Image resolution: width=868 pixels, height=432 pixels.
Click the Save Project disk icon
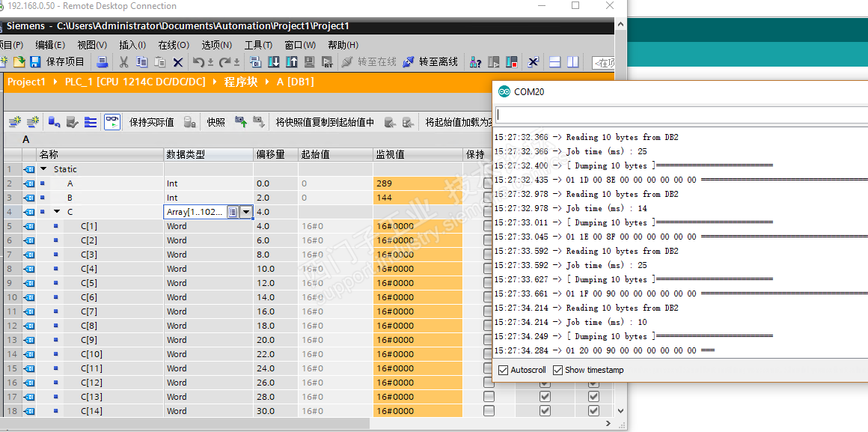(34, 62)
